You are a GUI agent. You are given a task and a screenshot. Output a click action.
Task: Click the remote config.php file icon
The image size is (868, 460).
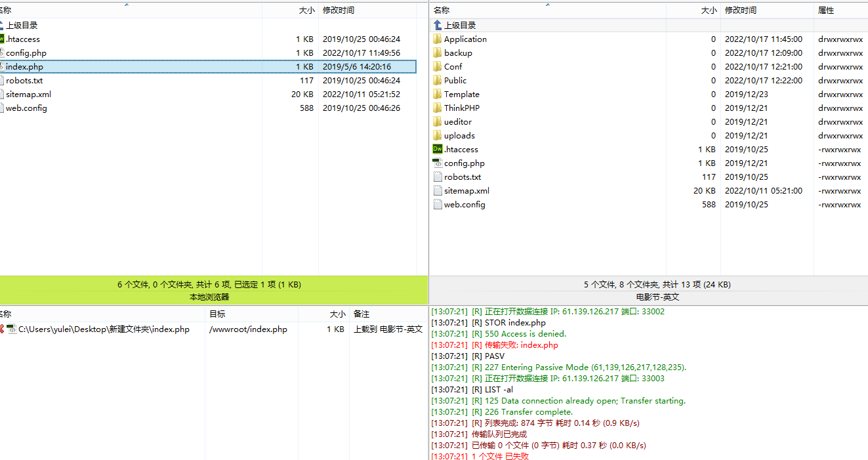click(x=438, y=163)
